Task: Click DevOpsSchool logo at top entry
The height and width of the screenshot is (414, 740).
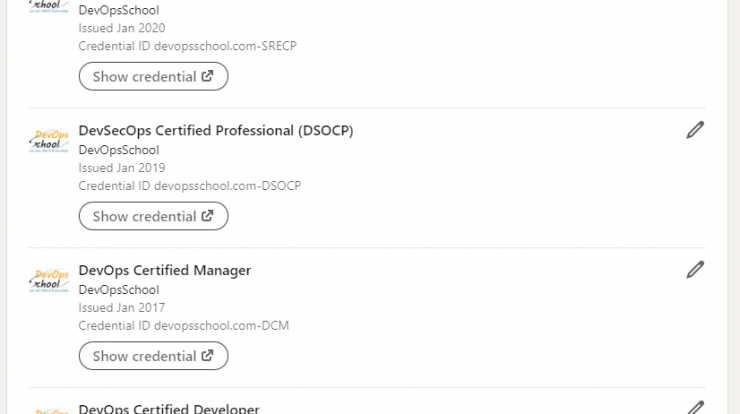Action: [x=49, y=6]
